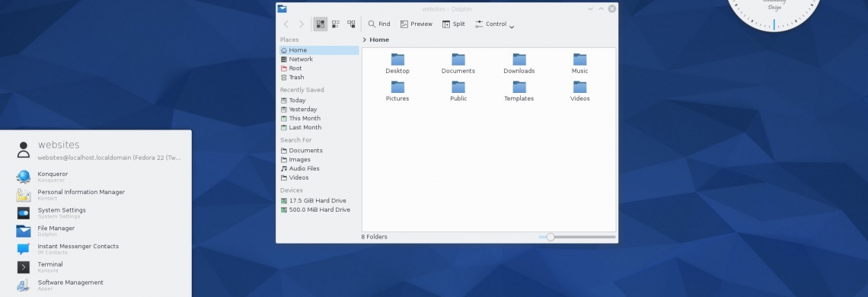Image resolution: width=868 pixels, height=297 pixels.
Task: Select the Pictures folder icon
Action: (x=397, y=87)
